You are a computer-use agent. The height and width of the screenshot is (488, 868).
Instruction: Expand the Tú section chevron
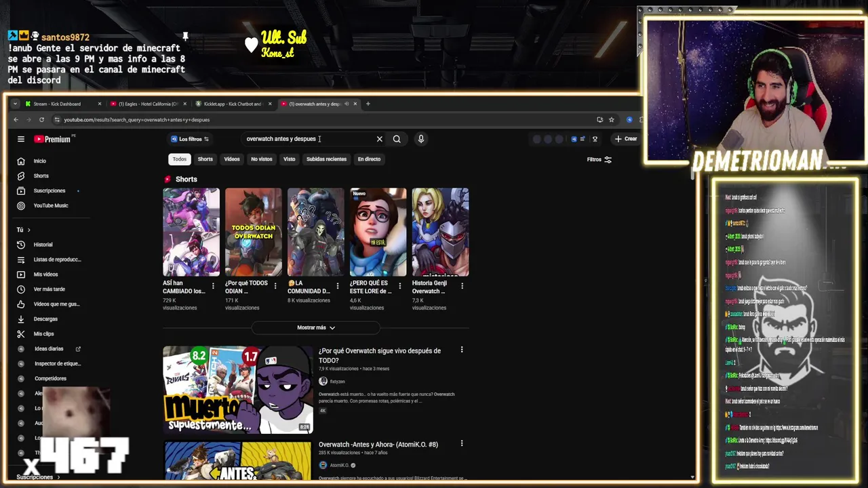point(28,230)
